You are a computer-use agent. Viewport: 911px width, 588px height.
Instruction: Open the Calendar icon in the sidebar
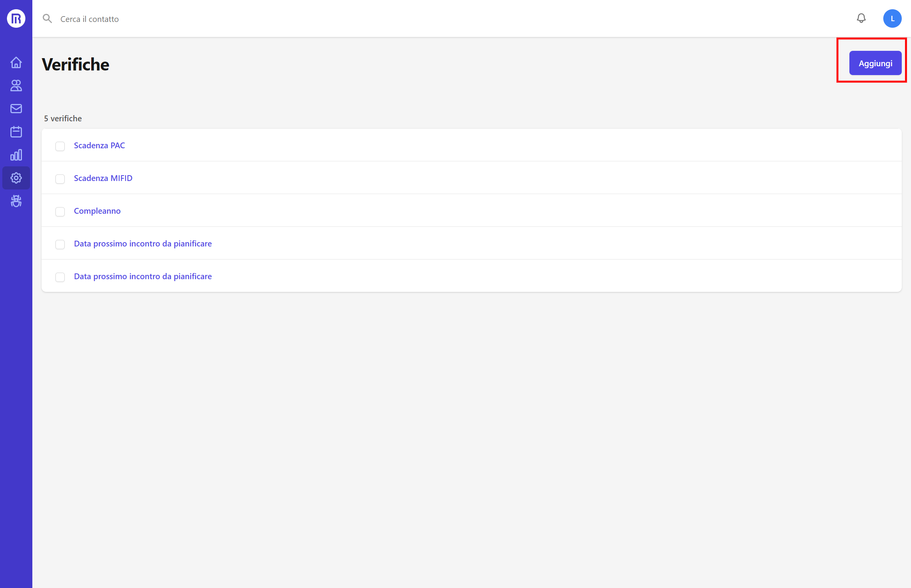coord(16,131)
